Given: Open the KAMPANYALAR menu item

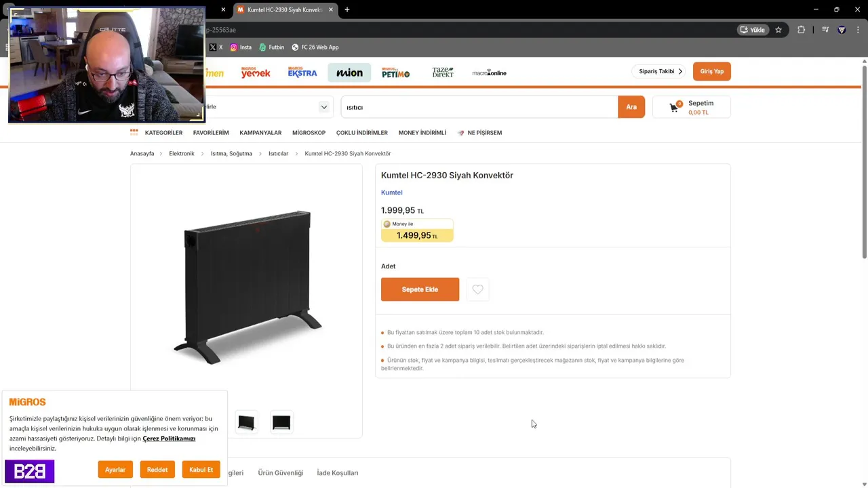Looking at the screenshot, I should tap(260, 133).
